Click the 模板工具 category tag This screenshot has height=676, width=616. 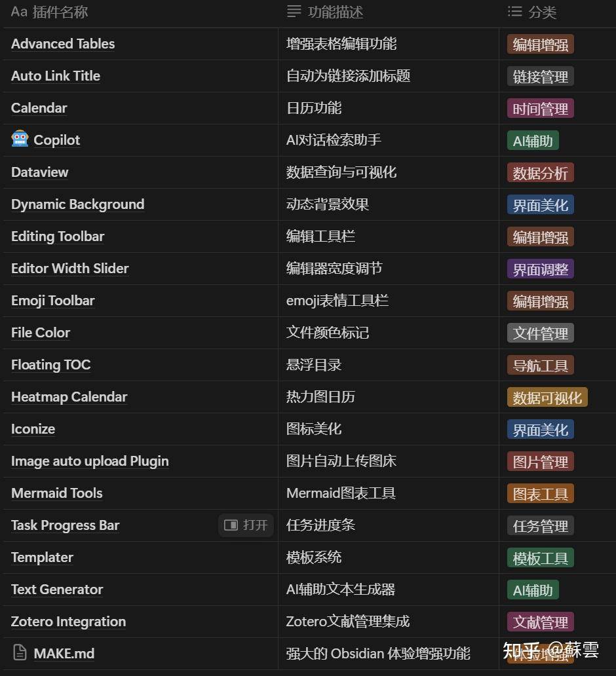(x=541, y=558)
